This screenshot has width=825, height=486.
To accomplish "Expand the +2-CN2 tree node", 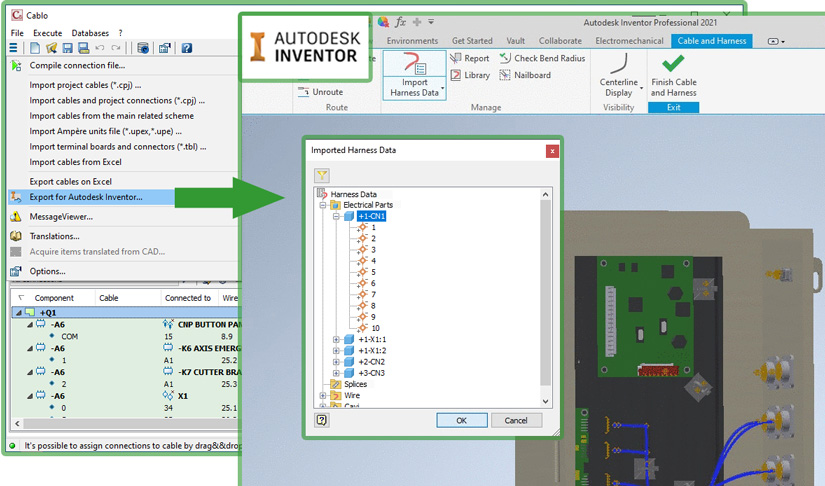I will pyautogui.click(x=336, y=362).
